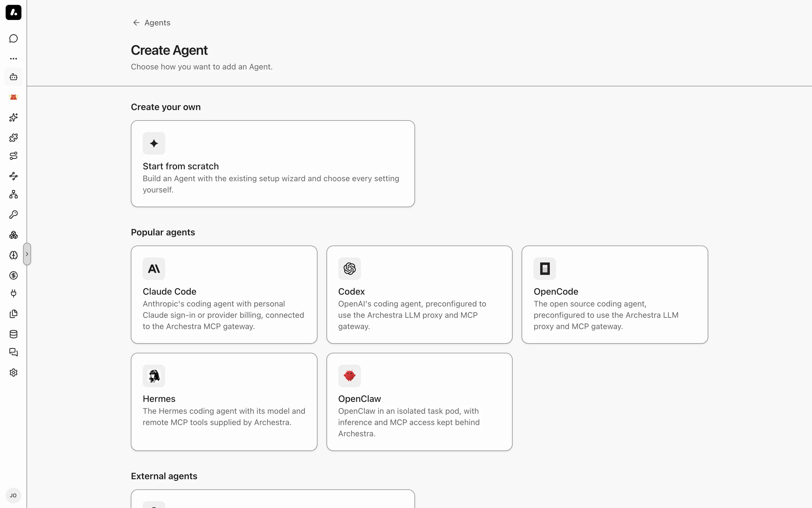The height and width of the screenshot is (508, 812).
Task: Open the key icon in the sidebar
Action: click(x=14, y=215)
